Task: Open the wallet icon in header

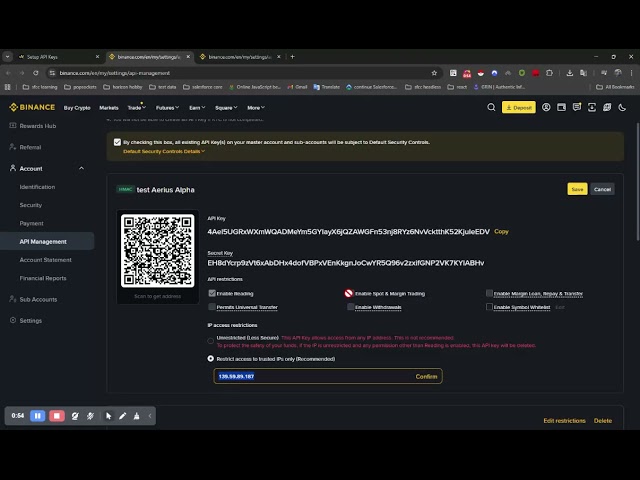Action: [x=562, y=107]
